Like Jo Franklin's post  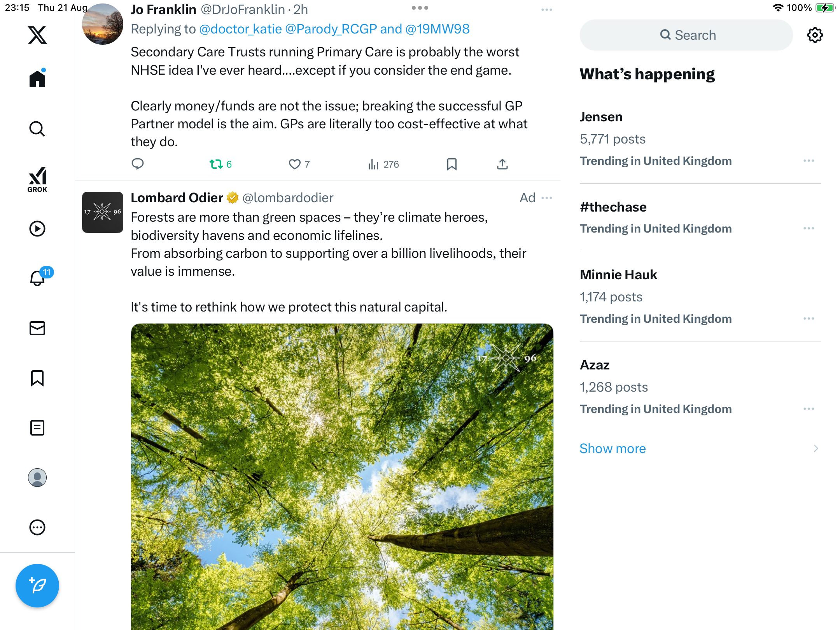294,164
